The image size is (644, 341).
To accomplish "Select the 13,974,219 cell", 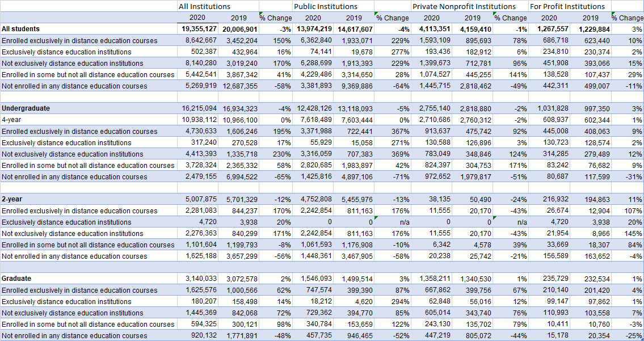I will click(313, 29).
